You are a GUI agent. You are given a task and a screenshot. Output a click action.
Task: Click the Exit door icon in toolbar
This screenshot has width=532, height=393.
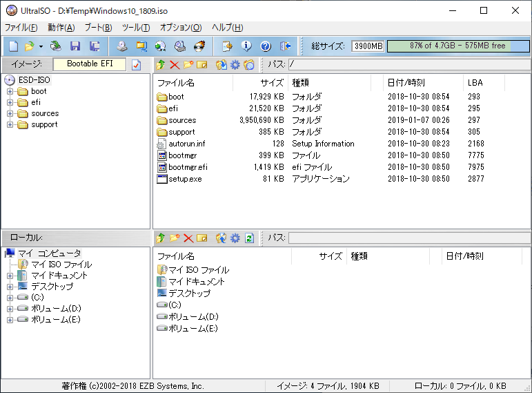coord(286,46)
